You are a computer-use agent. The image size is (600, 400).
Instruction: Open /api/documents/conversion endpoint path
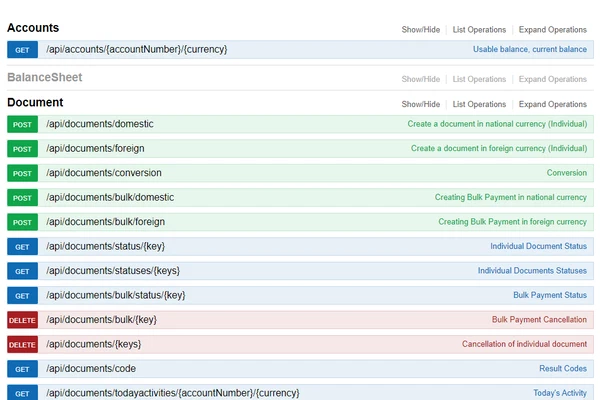click(104, 173)
